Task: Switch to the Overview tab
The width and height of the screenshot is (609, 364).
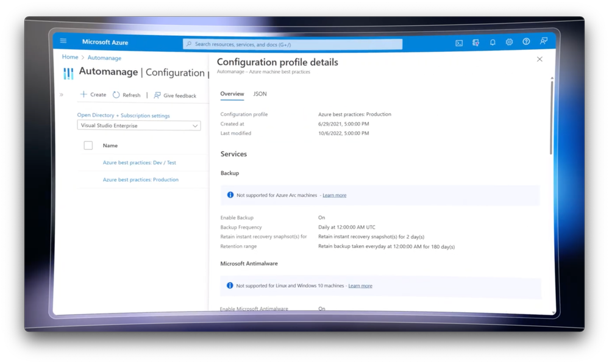Action: [232, 94]
